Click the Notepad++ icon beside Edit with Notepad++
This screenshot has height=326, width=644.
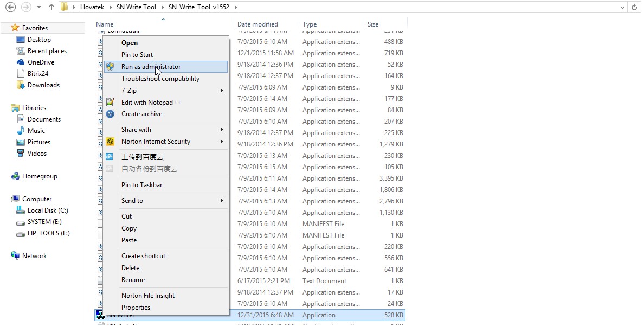(x=111, y=102)
